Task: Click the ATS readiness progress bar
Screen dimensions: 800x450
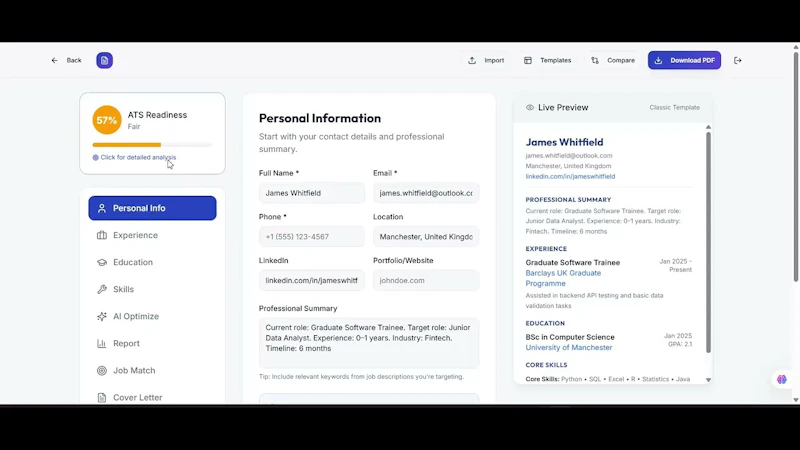Action: pyautogui.click(x=152, y=145)
